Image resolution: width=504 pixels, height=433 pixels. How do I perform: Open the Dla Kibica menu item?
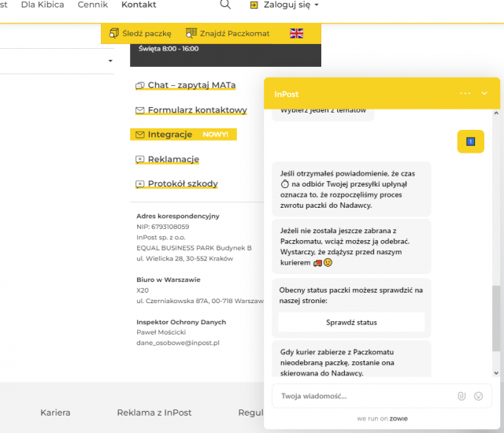click(x=43, y=5)
